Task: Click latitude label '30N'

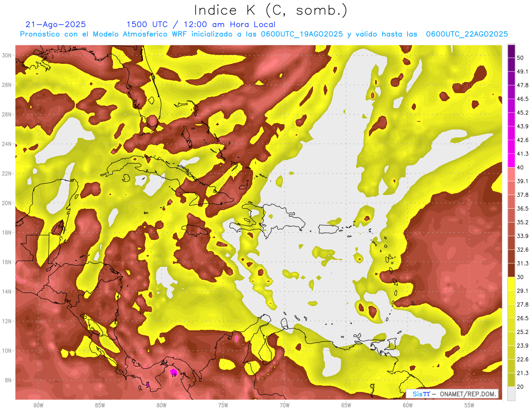Action: tap(8, 55)
